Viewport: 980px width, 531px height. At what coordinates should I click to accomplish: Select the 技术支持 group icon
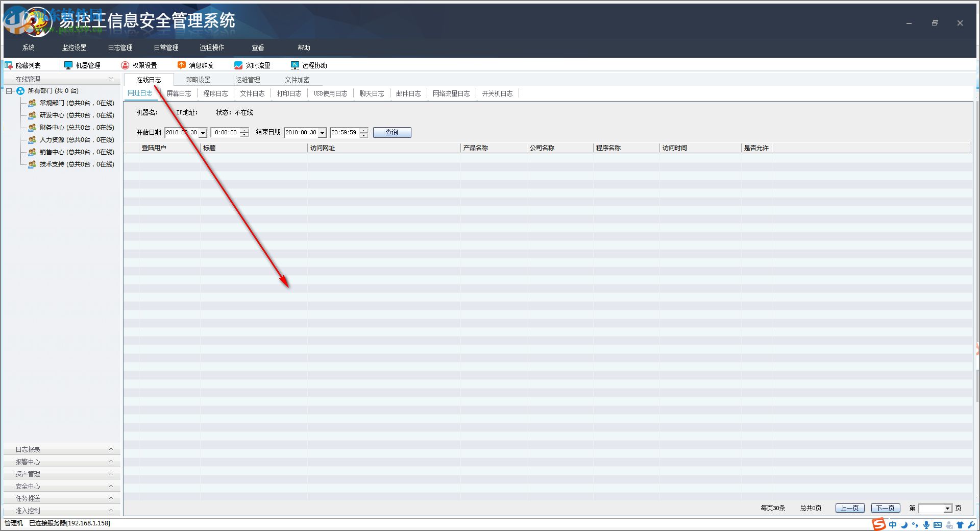(x=32, y=164)
